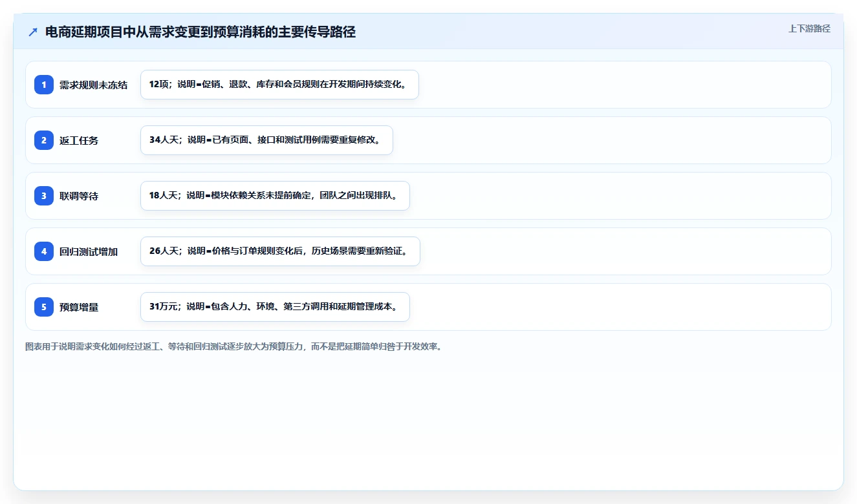Click the 12项 description box
Viewport: 857px width, 504px height.
tap(279, 85)
